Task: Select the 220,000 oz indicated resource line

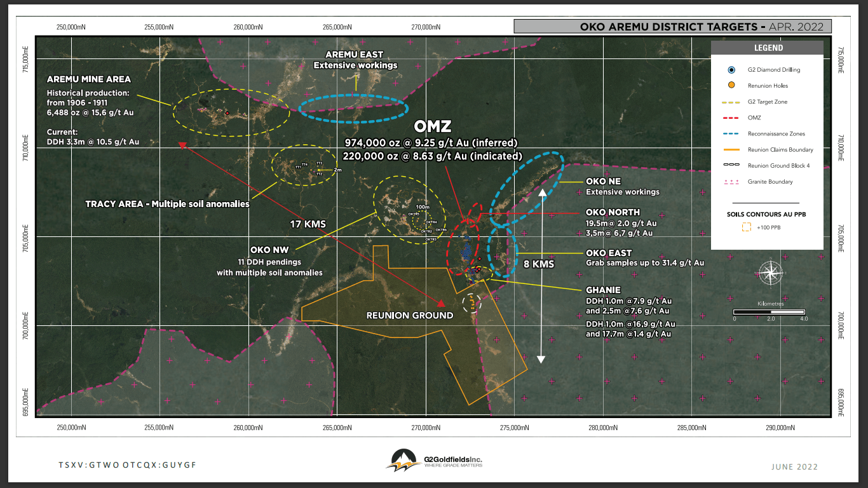Action: (x=433, y=156)
